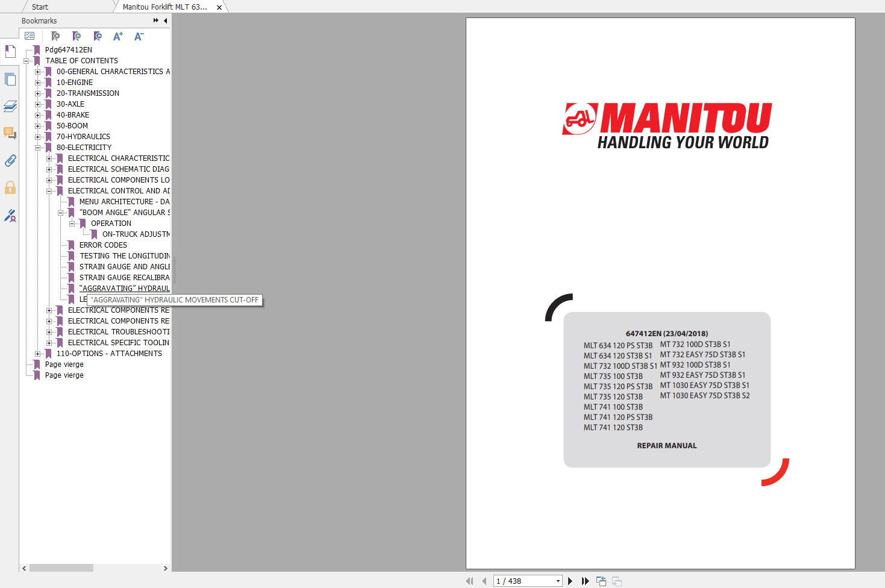Open the 70-HYDRAULICS bookmark
This screenshot has width=885, height=588.
pyautogui.click(x=83, y=137)
